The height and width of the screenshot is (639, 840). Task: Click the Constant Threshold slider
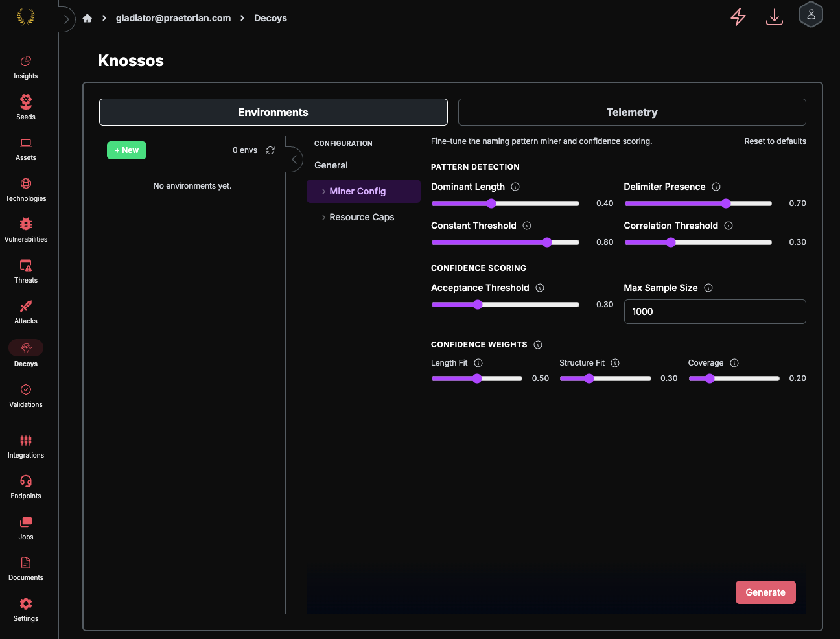click(x=506, y=242)
